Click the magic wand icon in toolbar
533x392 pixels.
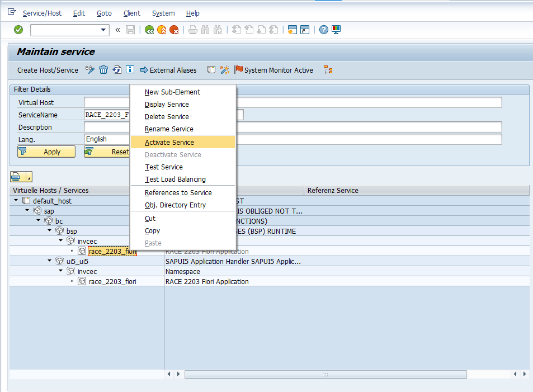(x=224, y=70)
